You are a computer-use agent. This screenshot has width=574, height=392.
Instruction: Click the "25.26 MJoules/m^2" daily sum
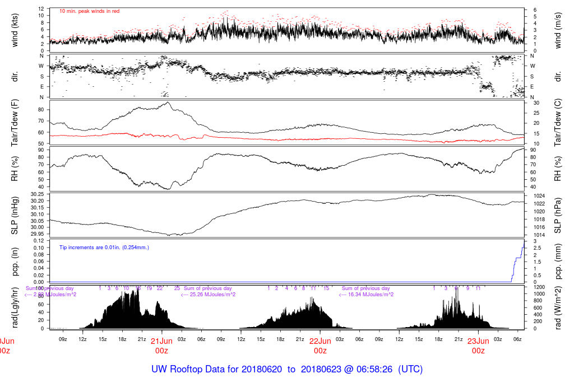[214, 295]
